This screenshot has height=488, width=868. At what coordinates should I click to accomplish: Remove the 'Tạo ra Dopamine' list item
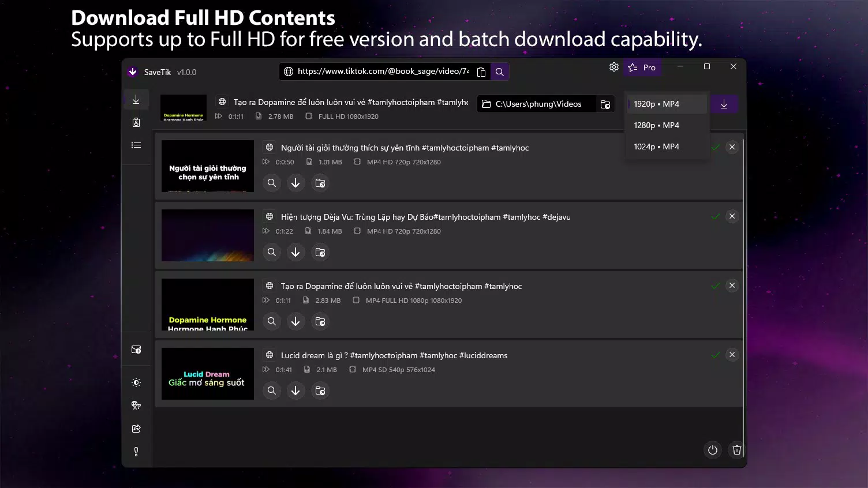732,286
